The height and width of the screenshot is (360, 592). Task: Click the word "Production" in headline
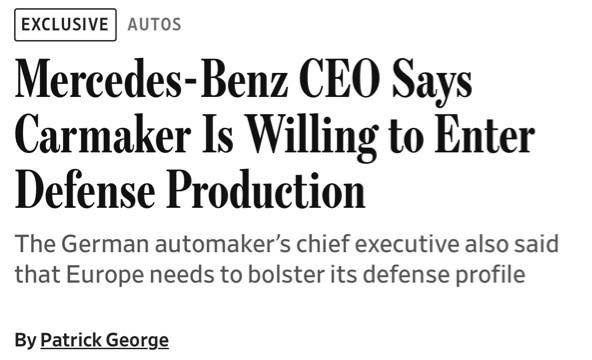pos(266,189)
